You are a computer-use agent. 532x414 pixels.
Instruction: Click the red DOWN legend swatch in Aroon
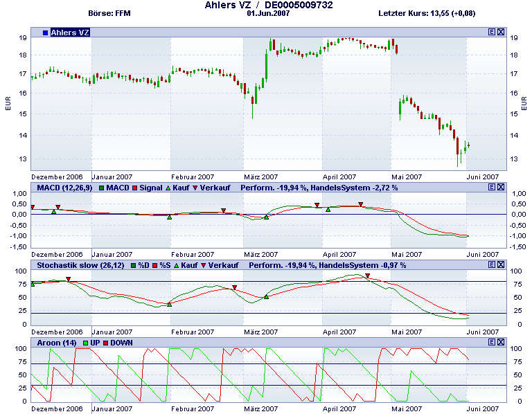(x=106, y=343)
